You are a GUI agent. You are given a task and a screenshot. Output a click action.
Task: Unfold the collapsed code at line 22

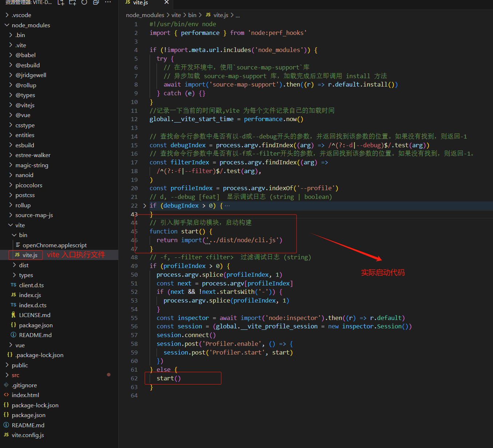(145, 205)
